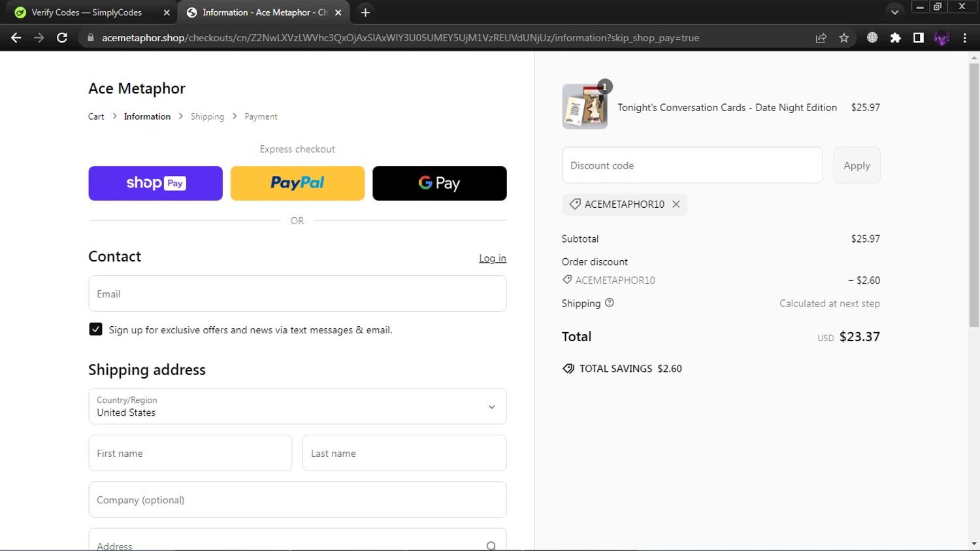Open a new browser tab
This screenshot has height=551, width=980.
coord(365,12)
